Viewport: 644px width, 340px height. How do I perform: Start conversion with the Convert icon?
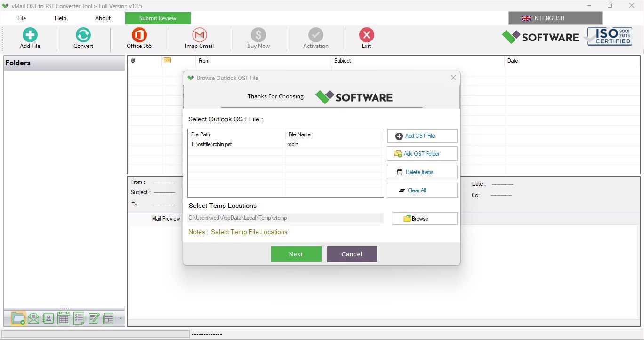pyautogui.click(x=83, y=38)
